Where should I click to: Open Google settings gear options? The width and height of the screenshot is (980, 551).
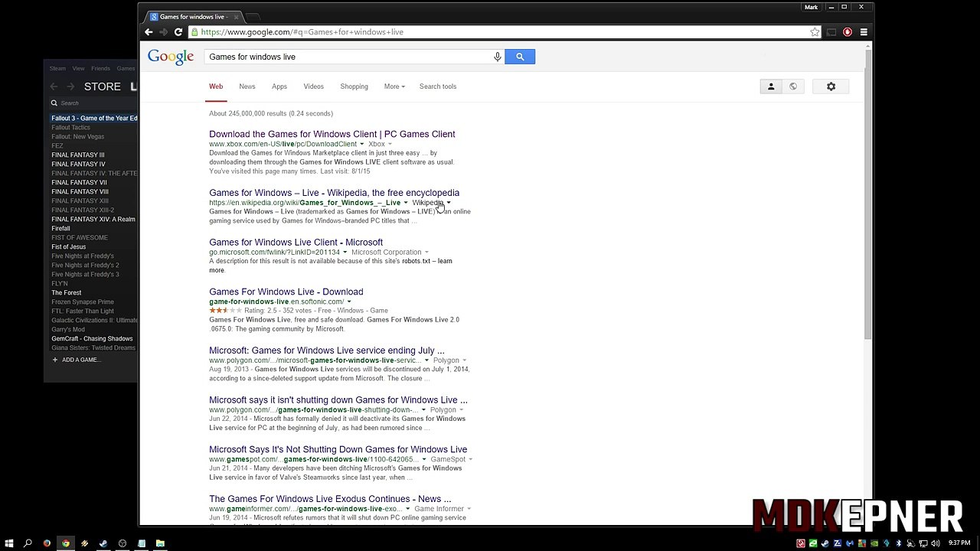tap(831, 86)
